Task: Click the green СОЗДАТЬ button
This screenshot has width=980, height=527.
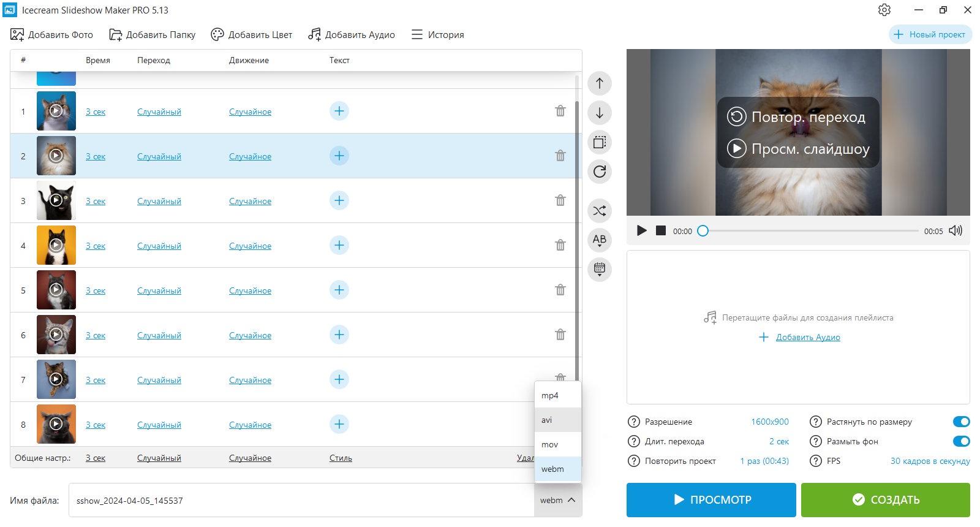Action: click(885, 499)
